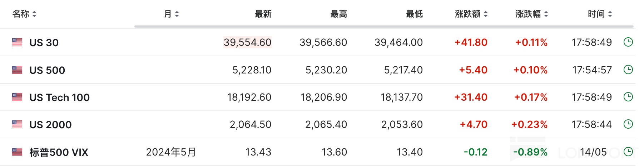Image resolution: width=644 pixels, height=167 pixels.
Task: Click the clock icon in US 2000 row
Action: tap(628, 124)
